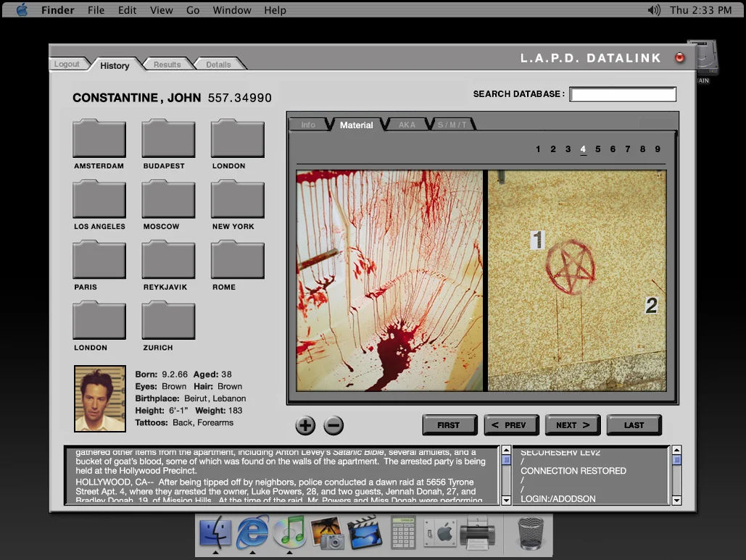
Task: Click the FIRST button
Action: (x=449, y=425)
